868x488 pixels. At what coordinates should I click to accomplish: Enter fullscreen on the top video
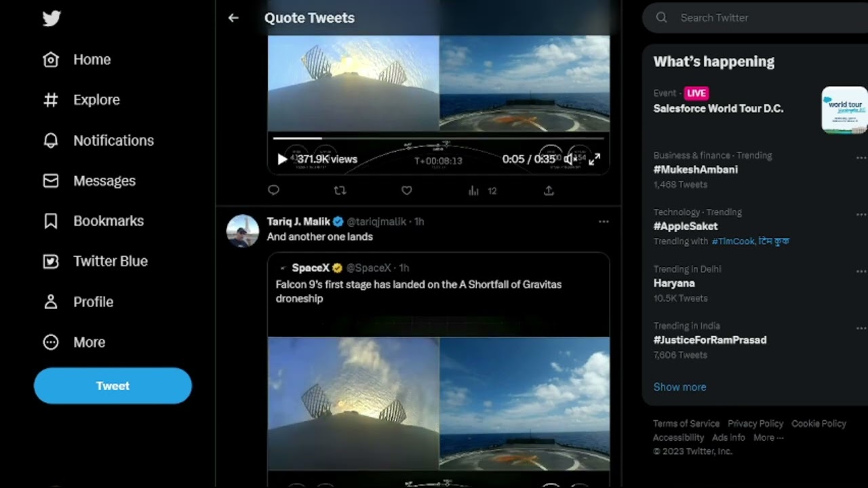tap(594, 159)
